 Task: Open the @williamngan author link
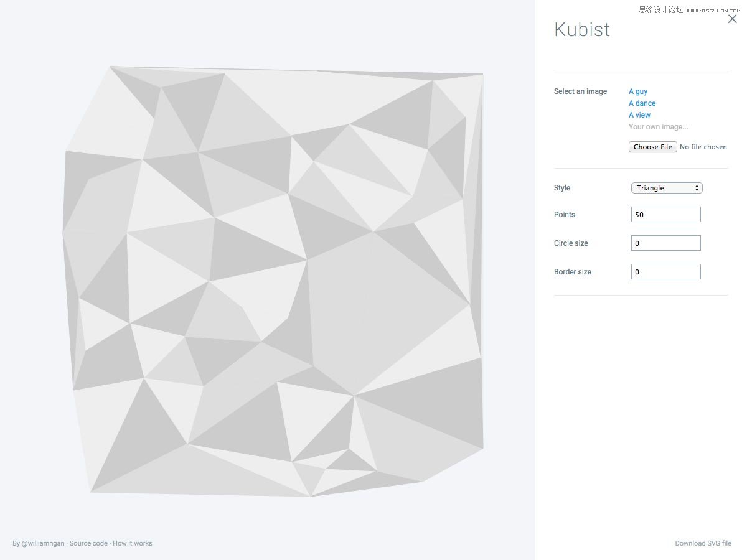(44, 543)
